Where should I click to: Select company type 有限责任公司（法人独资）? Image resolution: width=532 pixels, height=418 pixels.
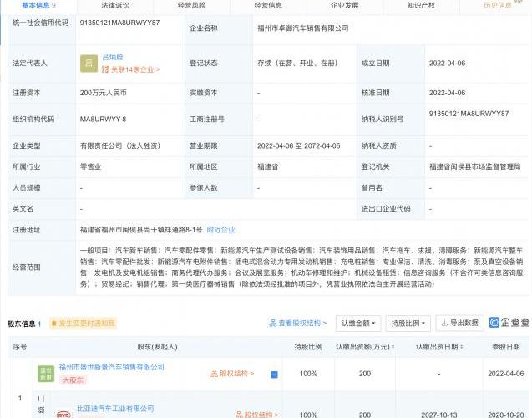(x=120, y=146)
